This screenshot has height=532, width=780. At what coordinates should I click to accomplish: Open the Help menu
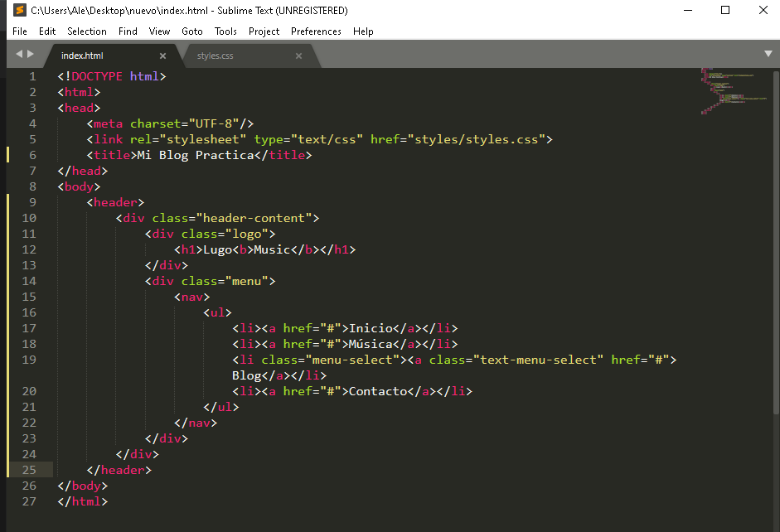click(x=363, y=31)
